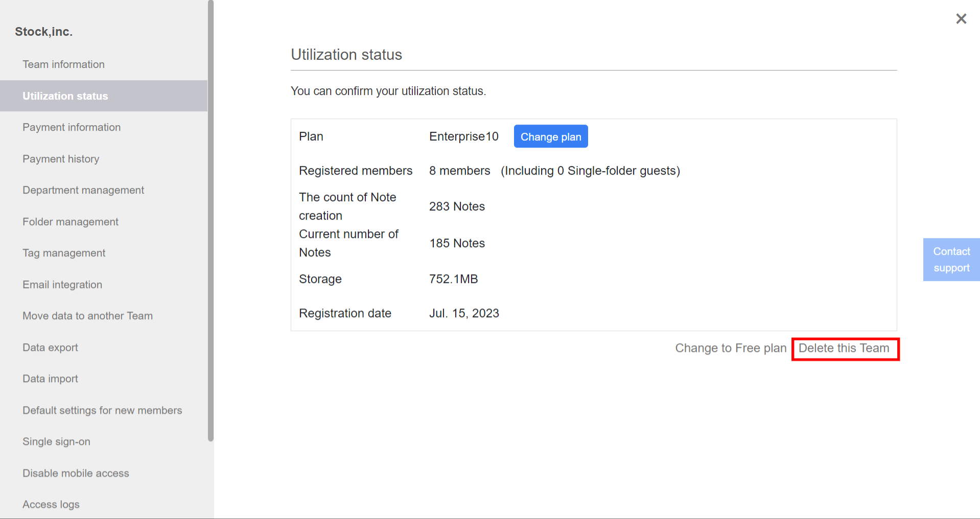Navigate to Folder management
The height and width of the screenshot is (519, 980).
[71, 222]
